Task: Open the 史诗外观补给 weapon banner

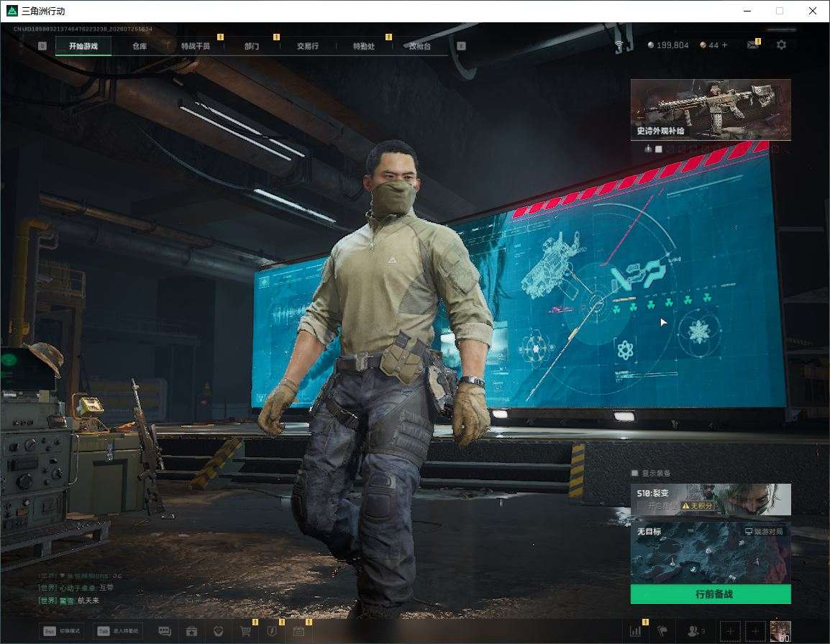Action: [711, 109]
